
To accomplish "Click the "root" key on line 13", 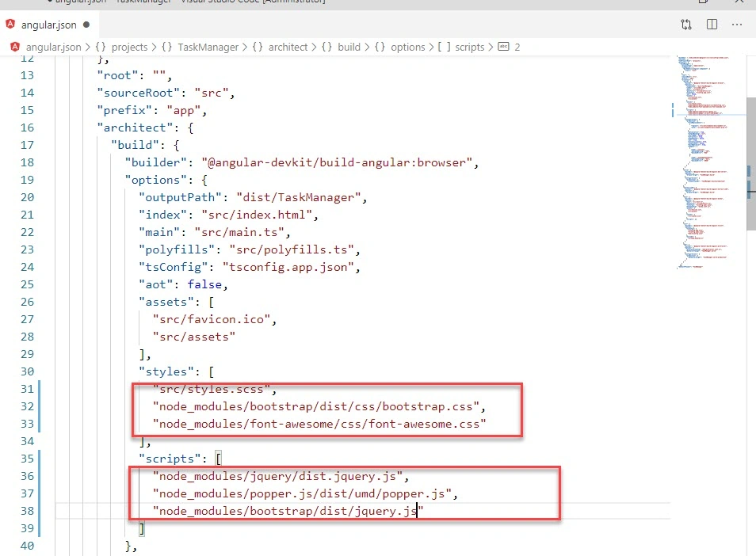I will (x=117, y=76).
